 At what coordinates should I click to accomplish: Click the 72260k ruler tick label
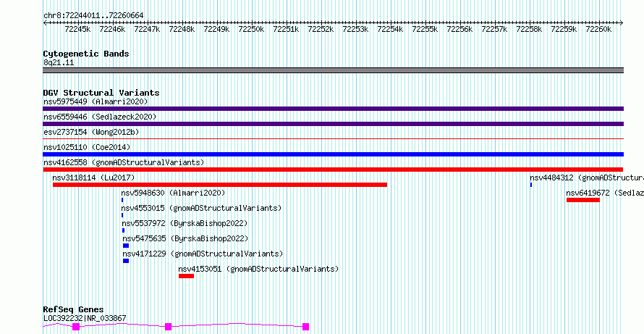tap(598, 29)
